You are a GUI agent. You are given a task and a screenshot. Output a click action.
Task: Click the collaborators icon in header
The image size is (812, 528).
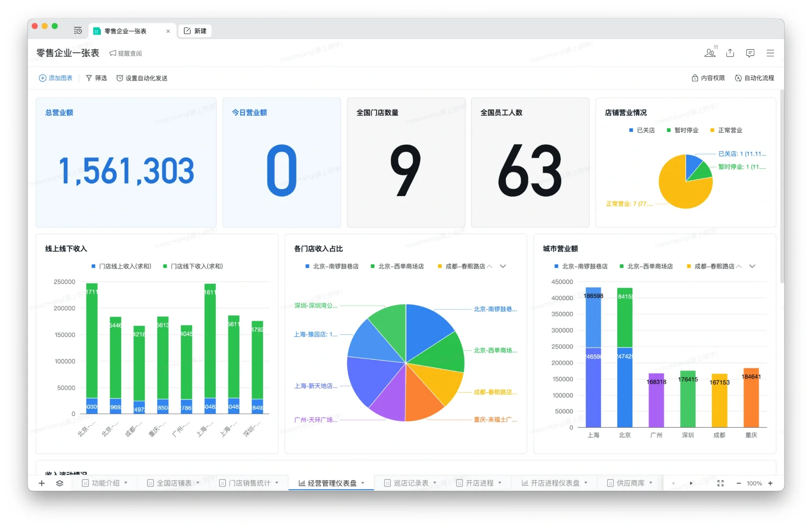710,53
